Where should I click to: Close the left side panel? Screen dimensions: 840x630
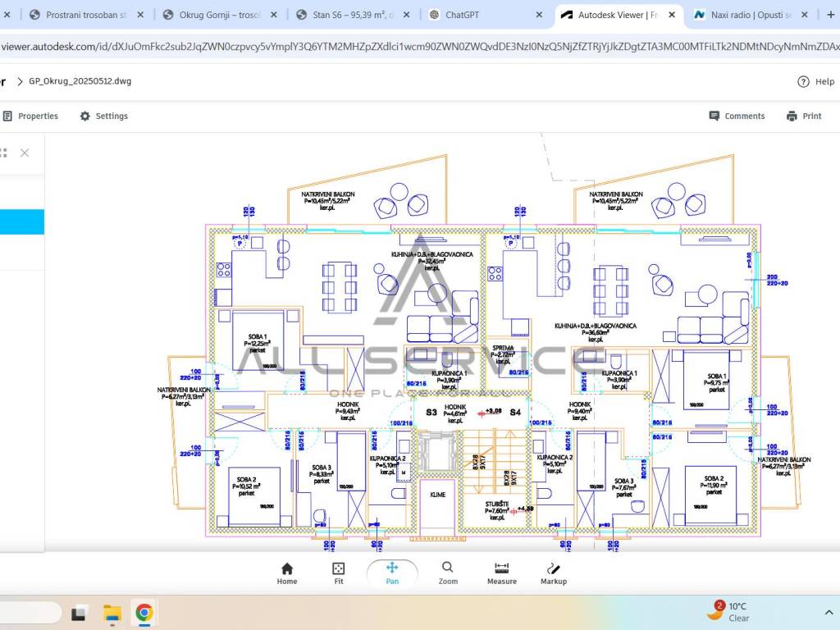(x=25, y=153)
